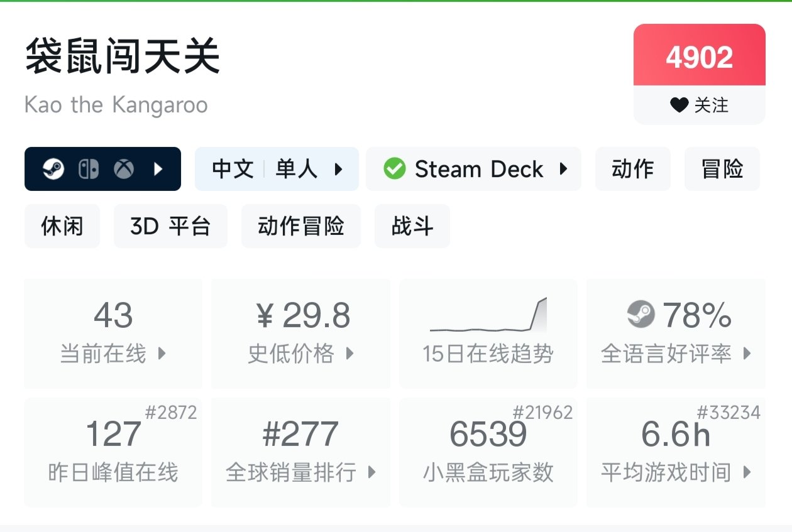Image resolution: width=792 pixels, height=532 pixels.
Task: Tap the heart icon to follow
Action: click(679, 106)
